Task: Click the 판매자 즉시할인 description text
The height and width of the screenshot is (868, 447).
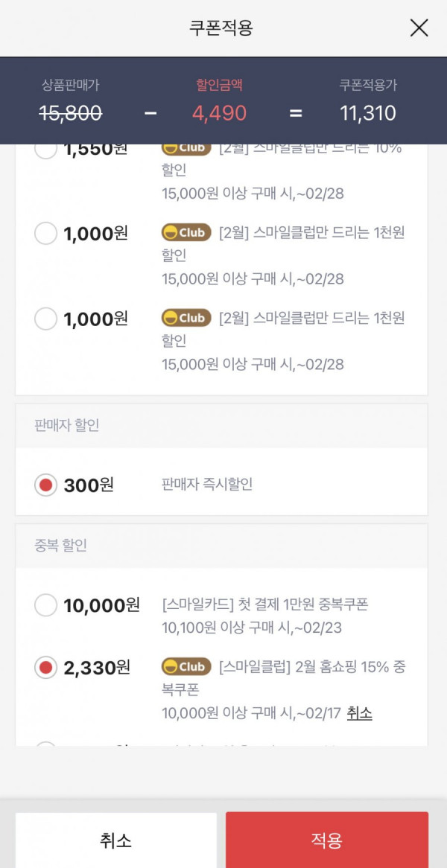Action: (207, 485)
